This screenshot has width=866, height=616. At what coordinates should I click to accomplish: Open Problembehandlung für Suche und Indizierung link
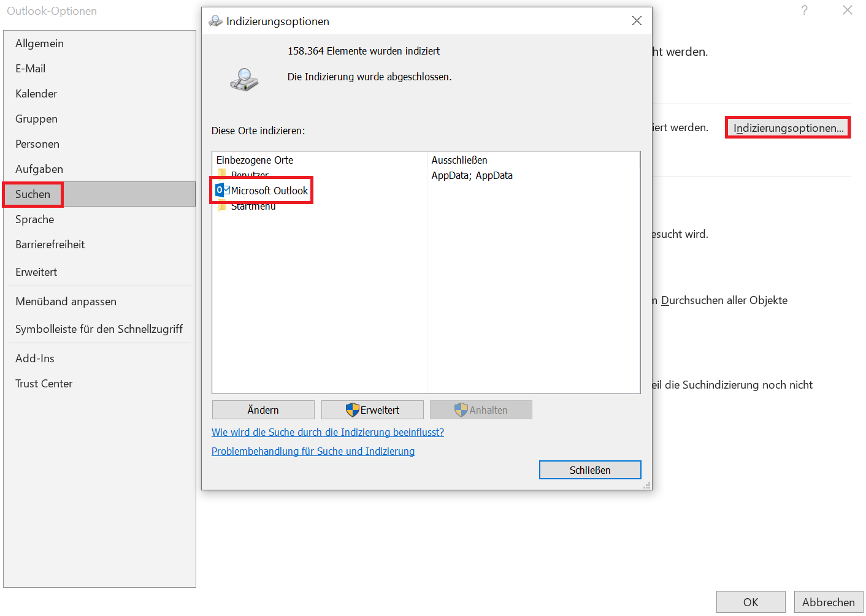point(313,451)
